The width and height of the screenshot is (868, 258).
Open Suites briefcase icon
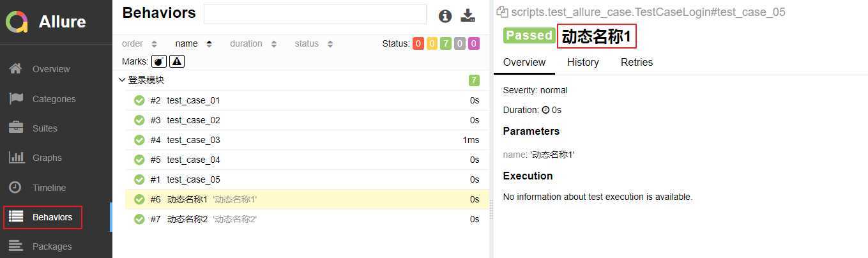coord(16,128)
